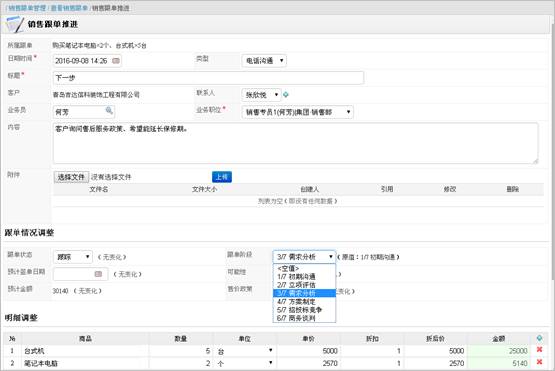Click the amount cell 25000
Viewport: 555px width, 371px height.
(x=498, y=351)
